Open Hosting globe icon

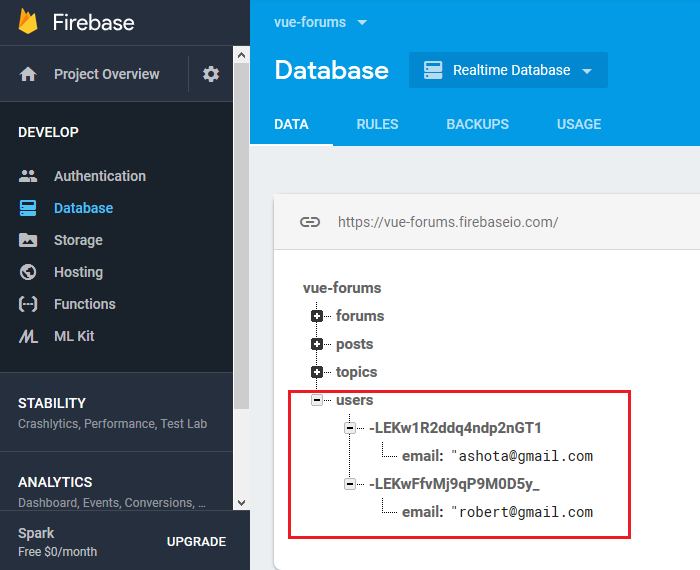coord(28,272)
